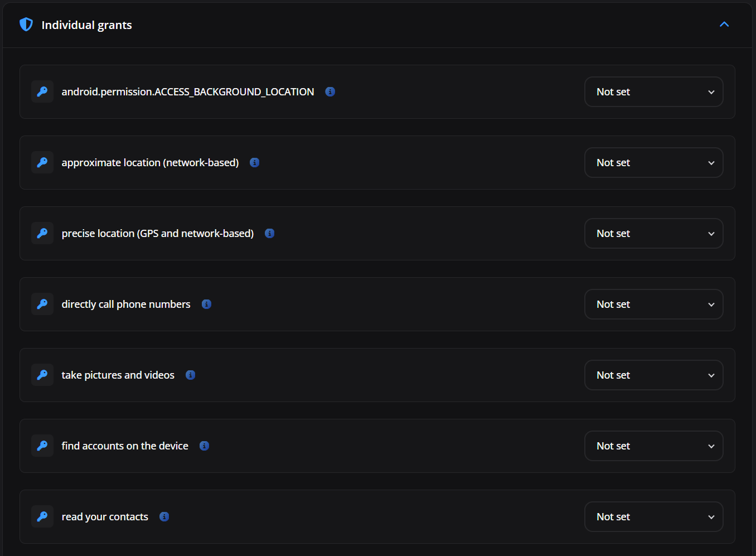This screenshot has width=756, height=556.
Task: Open grant dropdown for directly call phone numbers
Action: 654,304
